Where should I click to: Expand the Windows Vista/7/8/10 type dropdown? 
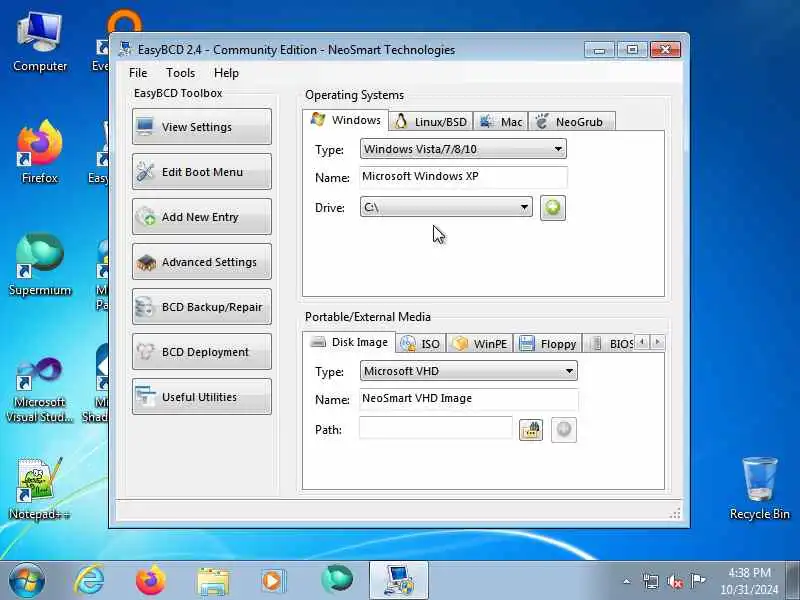(463, 149)
